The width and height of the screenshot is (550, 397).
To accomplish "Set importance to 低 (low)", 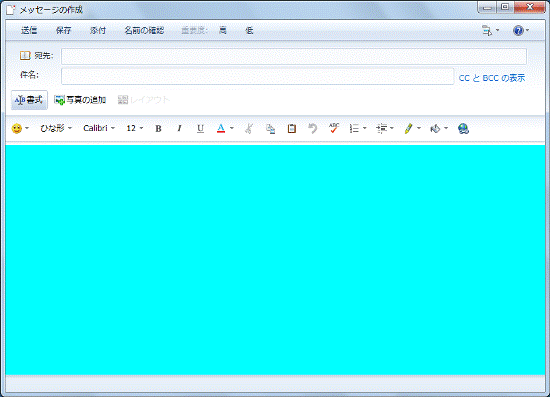I will [249, 31].
